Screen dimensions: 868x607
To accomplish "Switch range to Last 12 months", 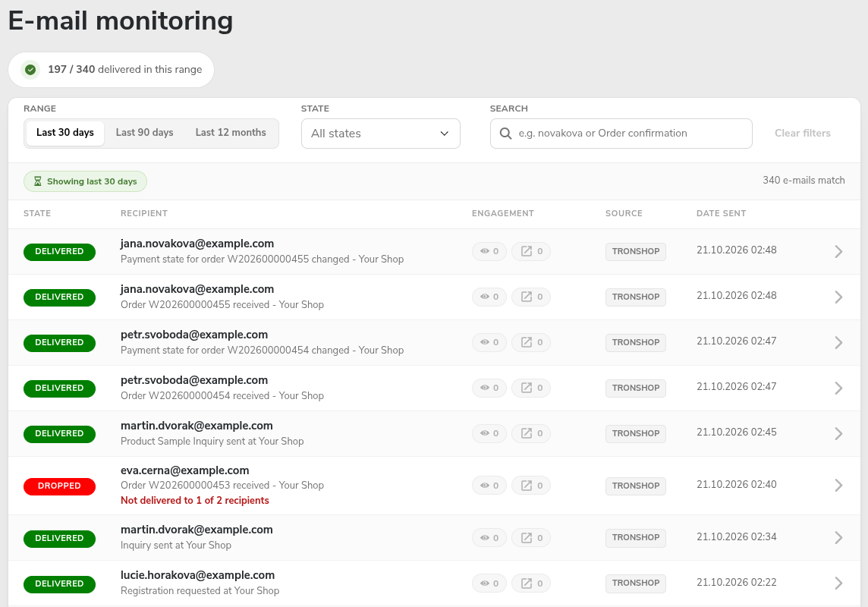I will 231,133.
